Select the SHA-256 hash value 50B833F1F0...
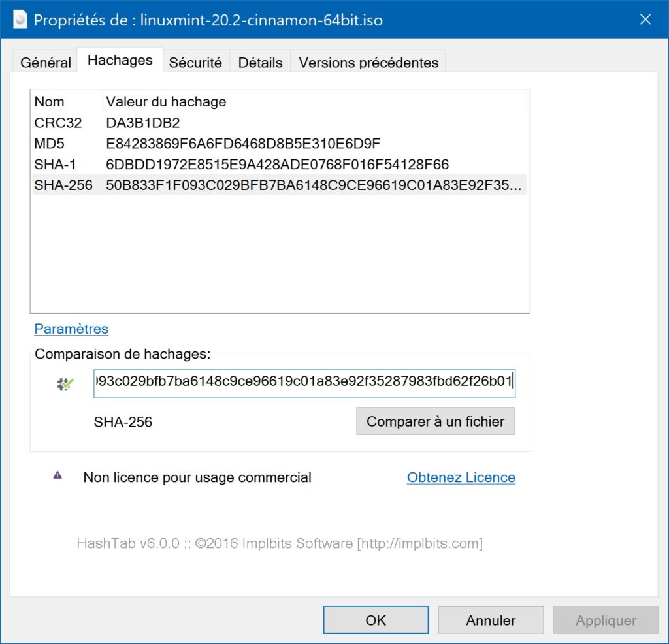Screen dimensions: 669x644 tap(314, 185)
